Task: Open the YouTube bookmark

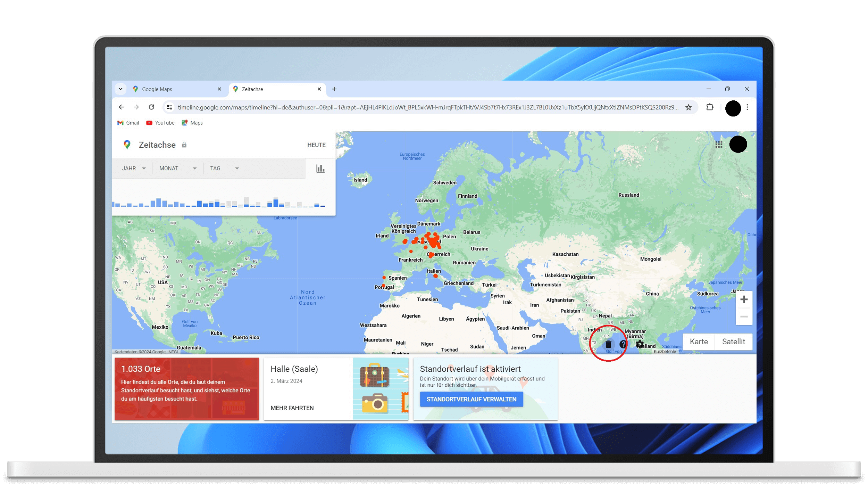Action: [160, 123]
